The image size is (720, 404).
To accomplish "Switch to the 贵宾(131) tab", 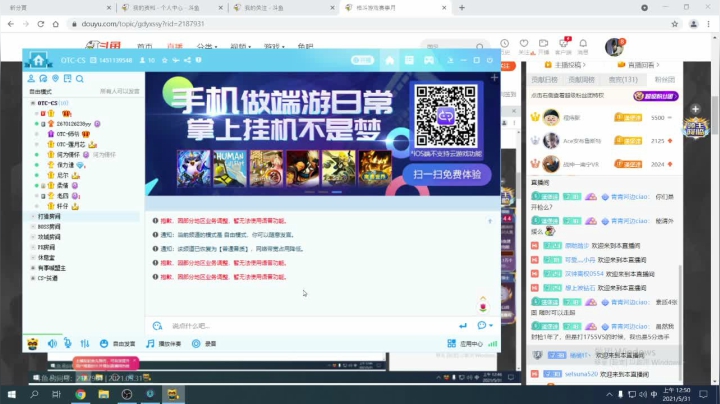I will coord(623,79).
